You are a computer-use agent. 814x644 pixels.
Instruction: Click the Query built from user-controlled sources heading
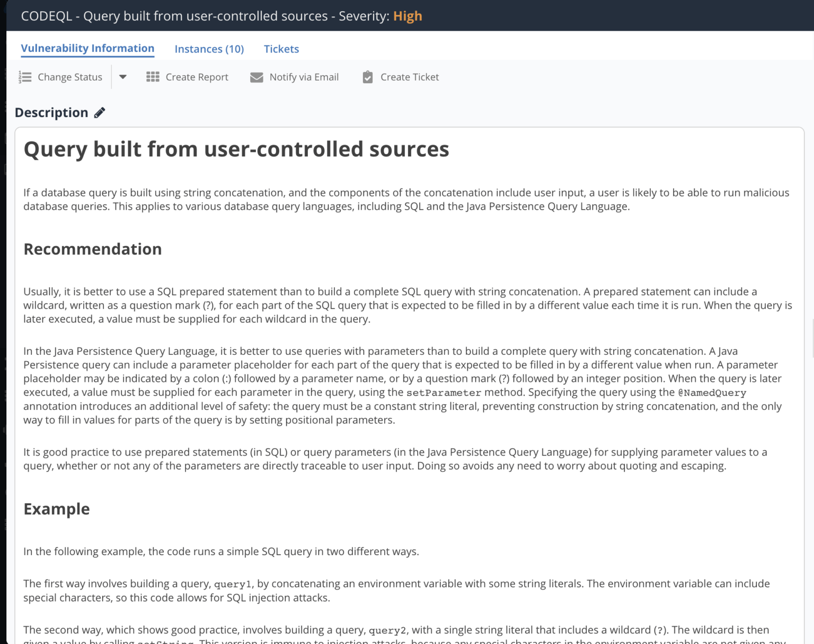coord(236,149)
